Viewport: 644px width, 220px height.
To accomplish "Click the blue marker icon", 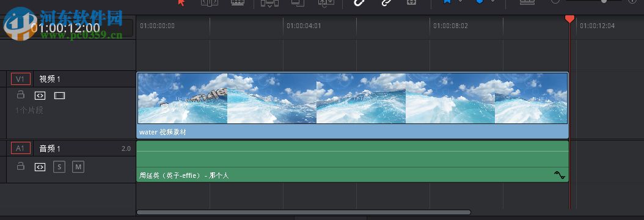I will (479, 2).
